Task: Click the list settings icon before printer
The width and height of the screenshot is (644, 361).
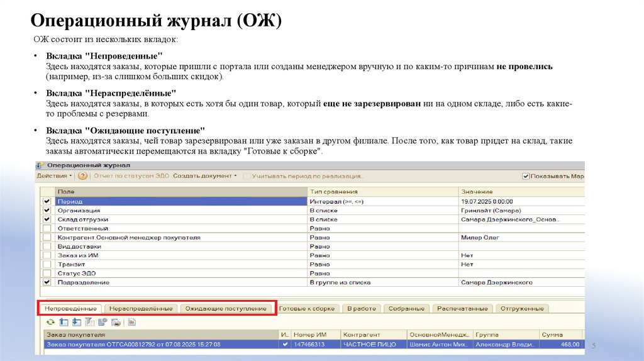Action: pyautogui.click(x=103, y=323)
